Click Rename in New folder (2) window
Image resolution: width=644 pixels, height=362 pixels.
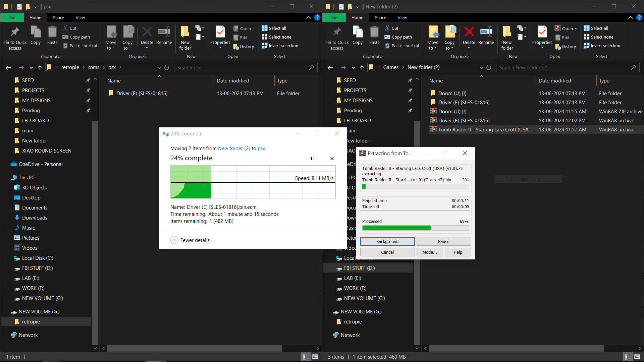tap(486, 35)
